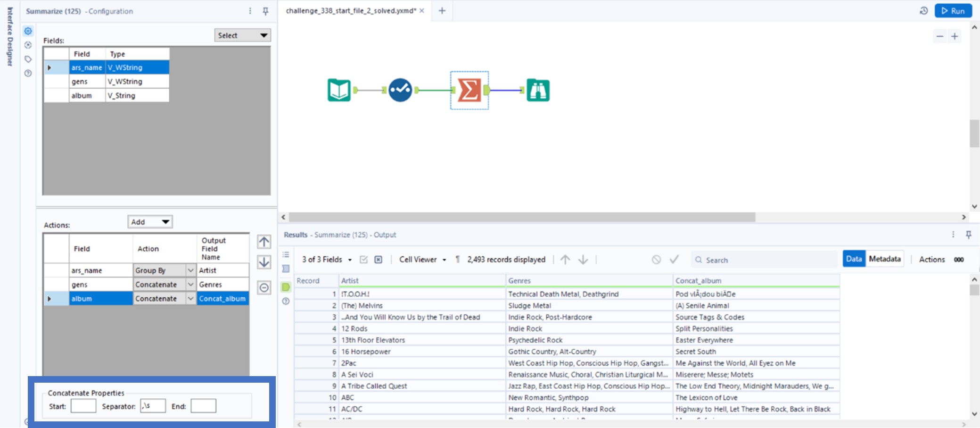
Task: Go to next record with down arrow
Action: pos(583,260)
